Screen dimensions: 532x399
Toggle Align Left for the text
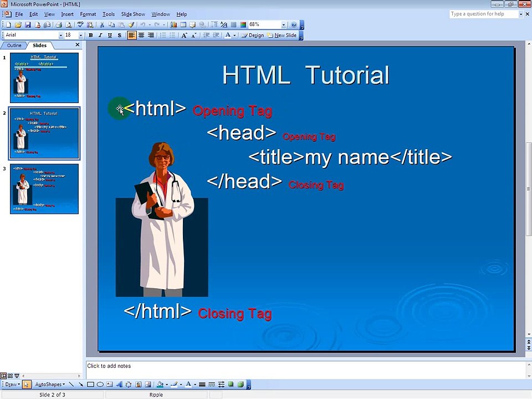132,35
